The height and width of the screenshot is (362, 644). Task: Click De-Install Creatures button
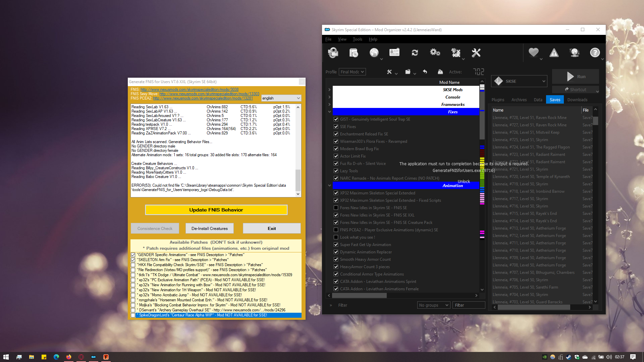pyautogui.click(x=210, y=229)
